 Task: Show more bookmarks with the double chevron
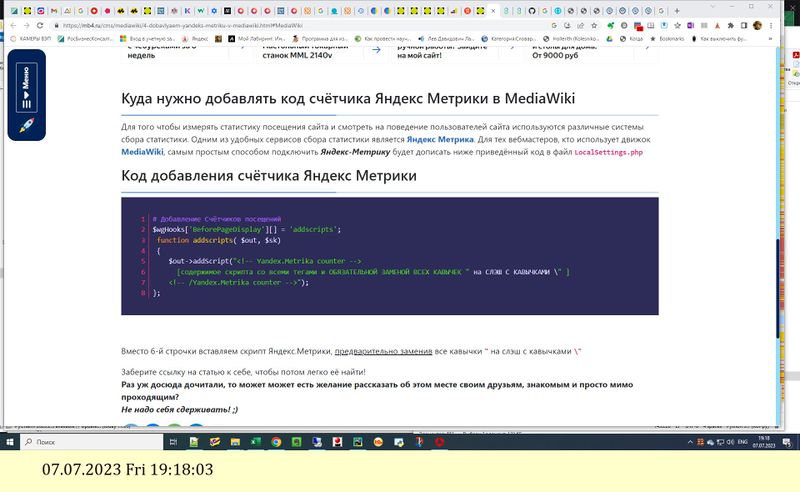pos(770,38)
